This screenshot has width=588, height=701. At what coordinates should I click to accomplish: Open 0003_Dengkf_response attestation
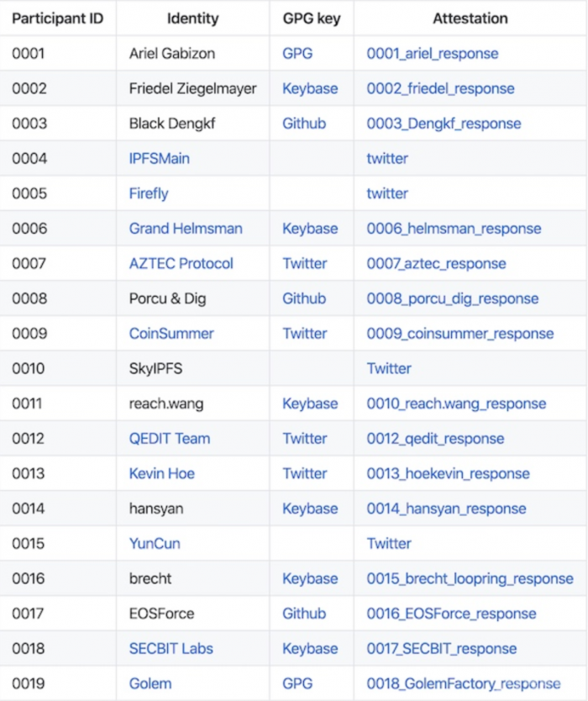444,124
